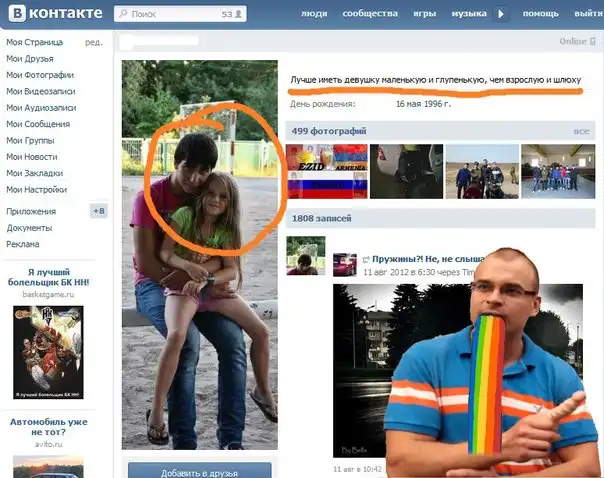The image size is (604, 478).
Task: Click the VKontakte logo in header
Action: coord(53,14)
